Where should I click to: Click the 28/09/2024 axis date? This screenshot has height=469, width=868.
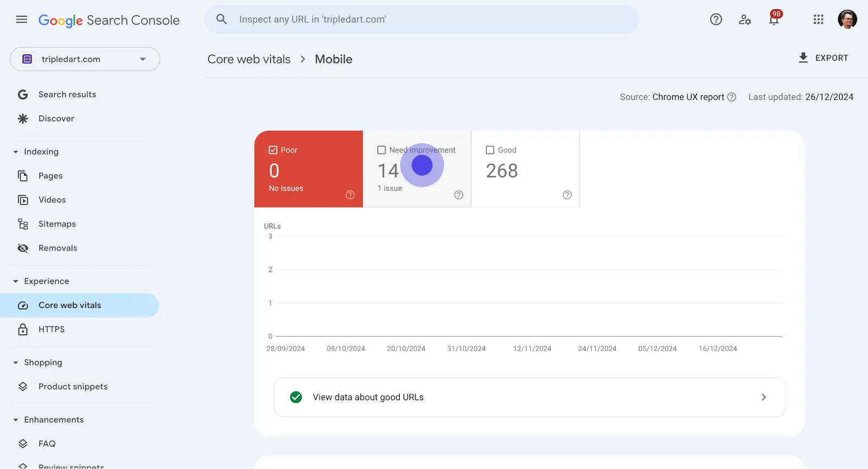(x=285, y=349)
